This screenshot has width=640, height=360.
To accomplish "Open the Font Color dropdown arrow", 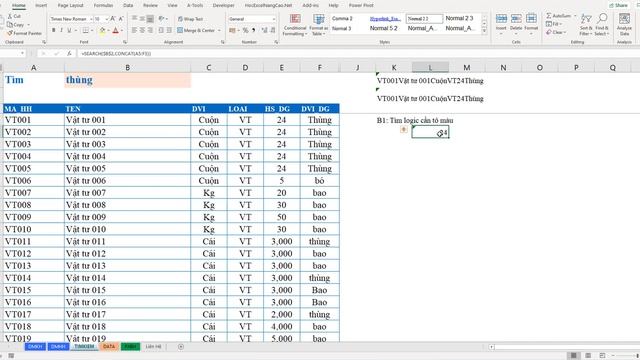I will point(122,31).
